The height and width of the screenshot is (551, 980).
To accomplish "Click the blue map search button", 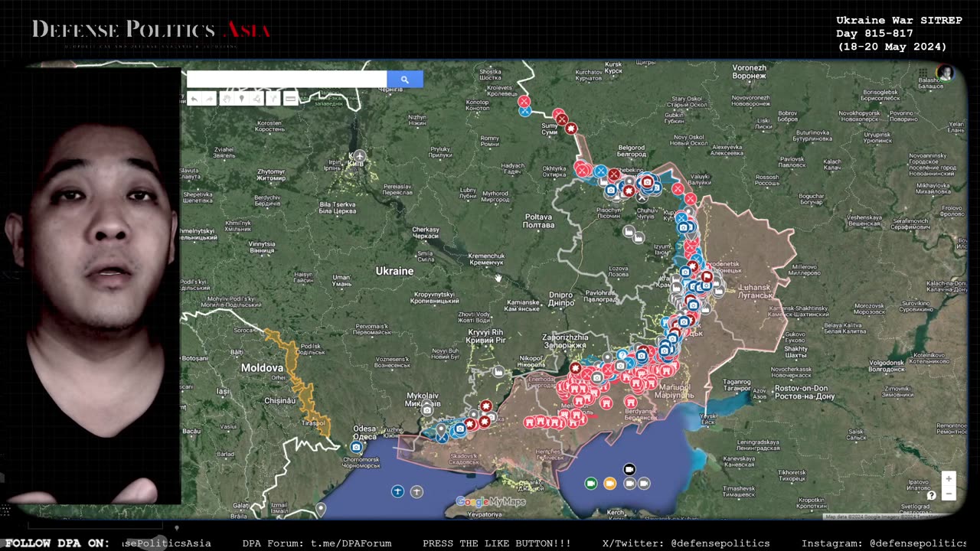I will 404,79.
